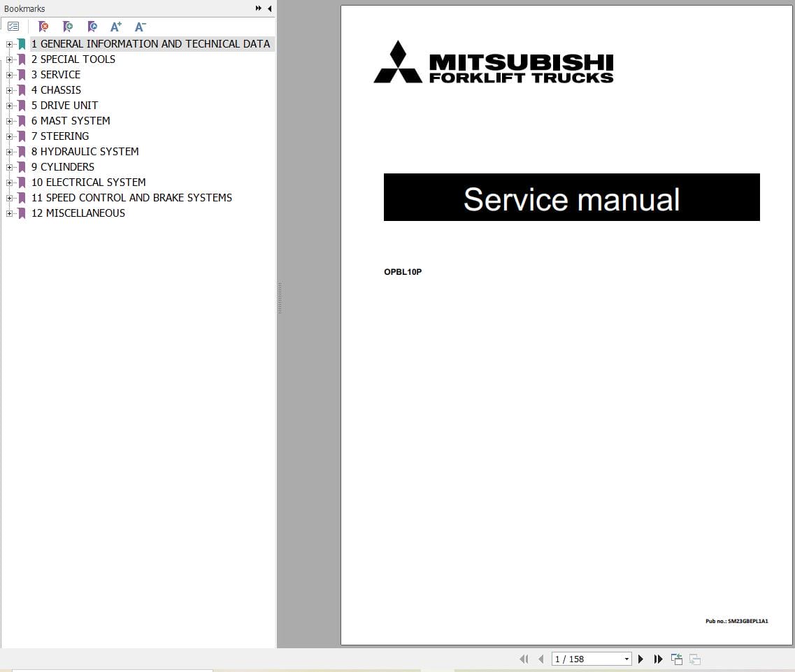Decrease bookmark text size with A- icon
The height and width of the screenshot is (672, 795).
tap(139, 26)
